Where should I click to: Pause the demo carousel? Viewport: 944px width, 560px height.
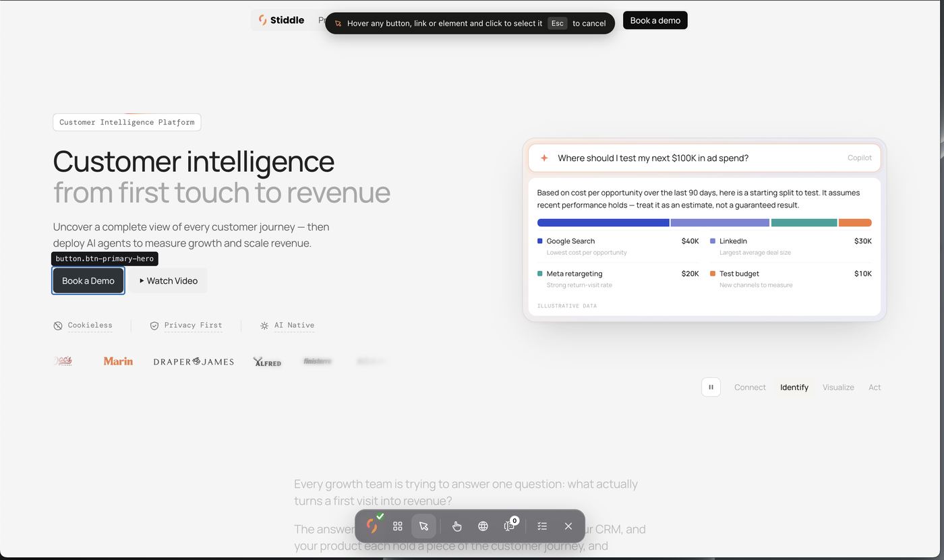[711, 387]
